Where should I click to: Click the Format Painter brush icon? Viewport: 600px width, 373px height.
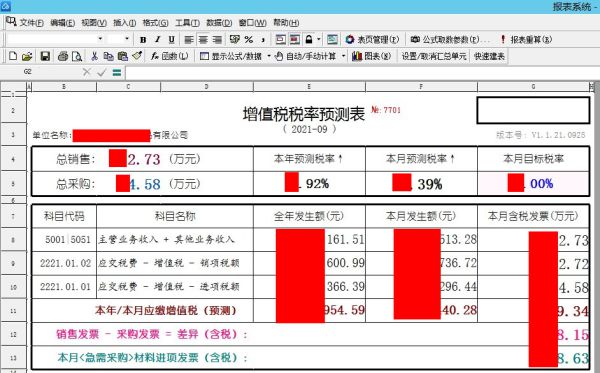pos(137,56)
